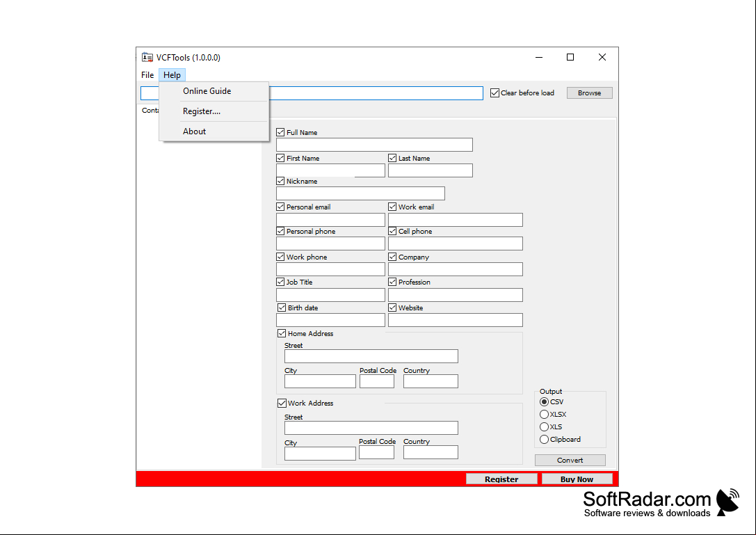756x535 pixels.
Task: Click the Cell phone input field
Action: pyautogui.click(x=455, y=243)
